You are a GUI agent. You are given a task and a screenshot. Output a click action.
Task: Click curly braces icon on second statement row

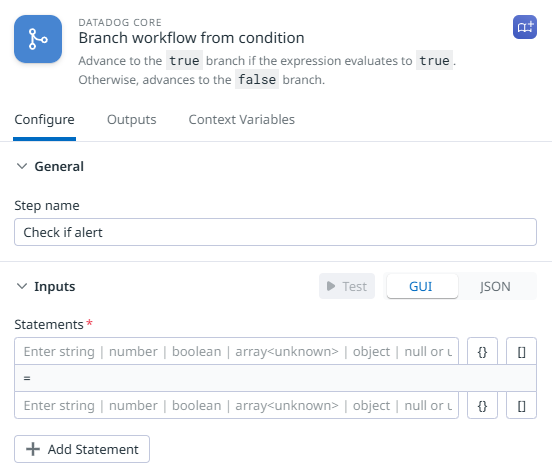tap(482, 405)
